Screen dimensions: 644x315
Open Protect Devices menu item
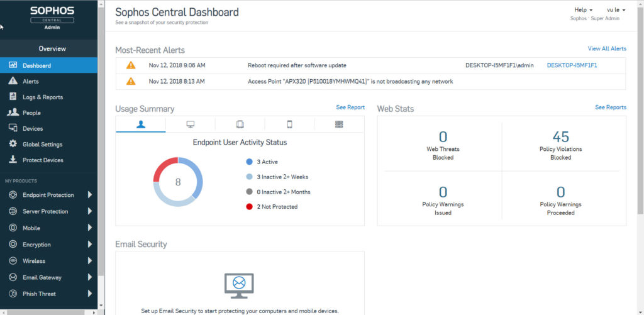[48, 160]
